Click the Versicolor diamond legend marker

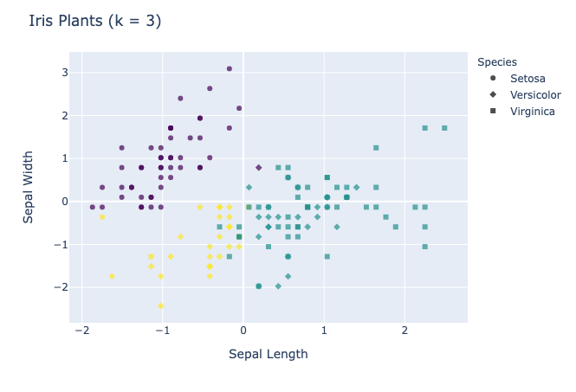point(493,94)
